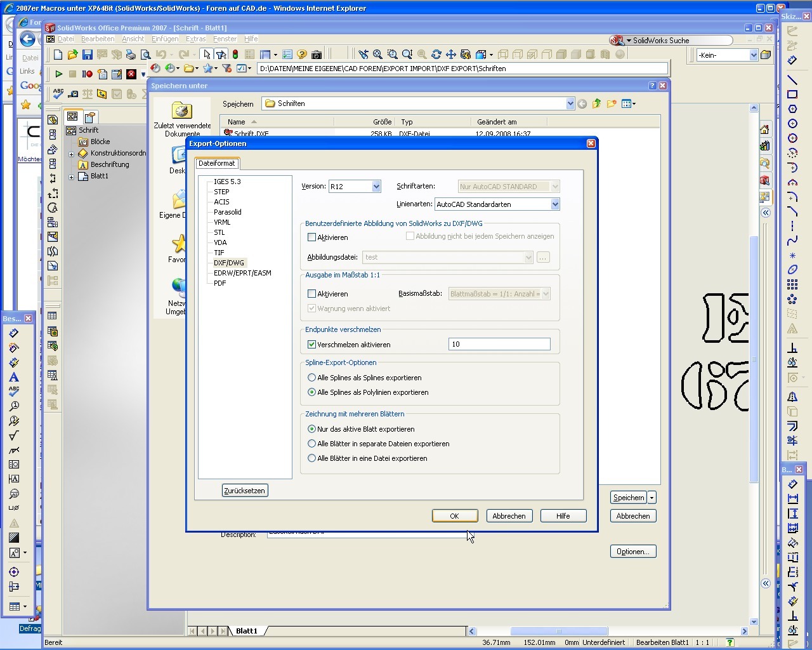Screen dimensions: 812x650
Task: Select the Polygon sketch tool
Action: coord(792,109)
